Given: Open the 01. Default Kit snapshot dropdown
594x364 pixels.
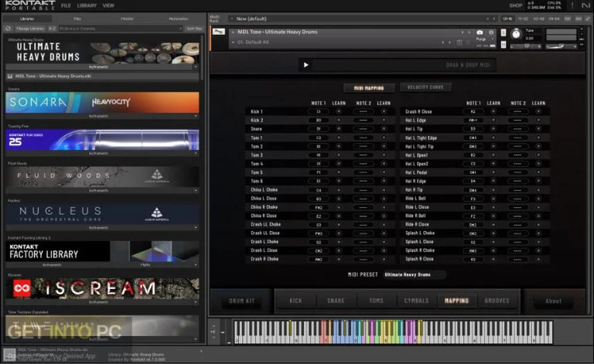Looking at the screenshot, I should point(233,43).
